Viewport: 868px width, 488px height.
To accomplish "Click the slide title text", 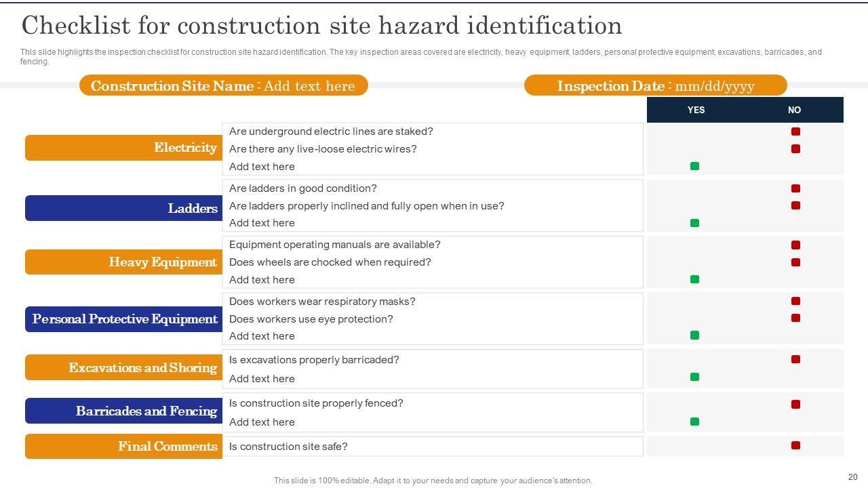I will (x=321, y=26).
